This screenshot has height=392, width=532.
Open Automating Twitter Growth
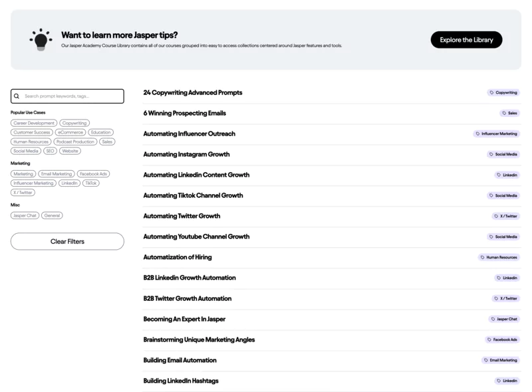pyautogui.click(x=182, y=216)
